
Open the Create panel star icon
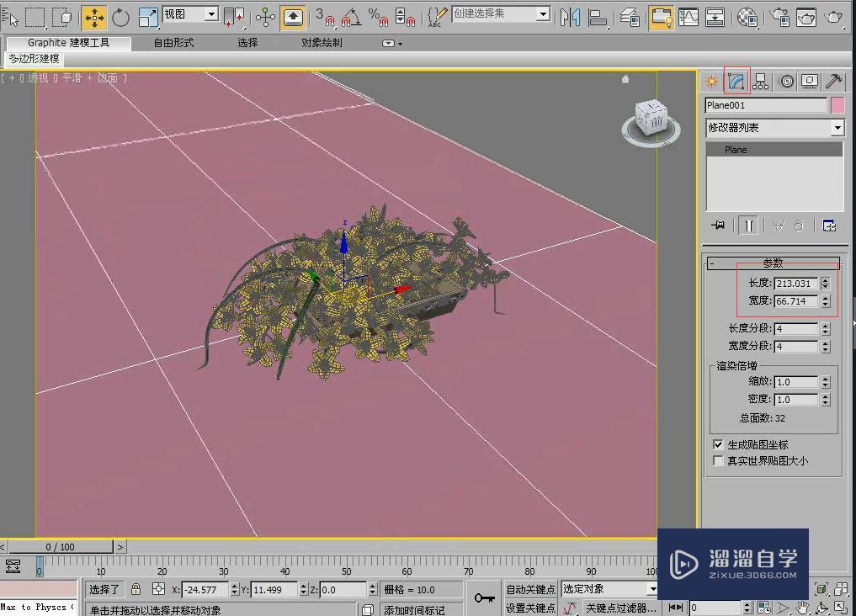coord(712,82)
